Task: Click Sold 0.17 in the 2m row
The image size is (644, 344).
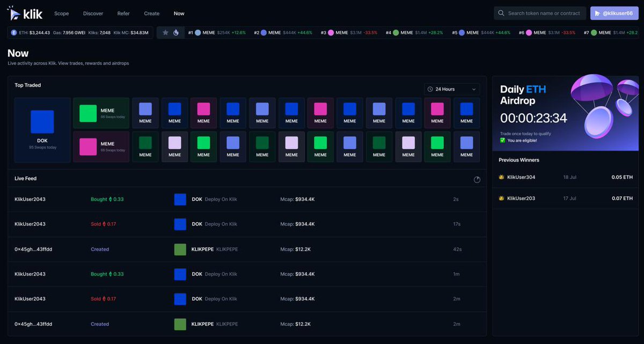Action: 104,299
